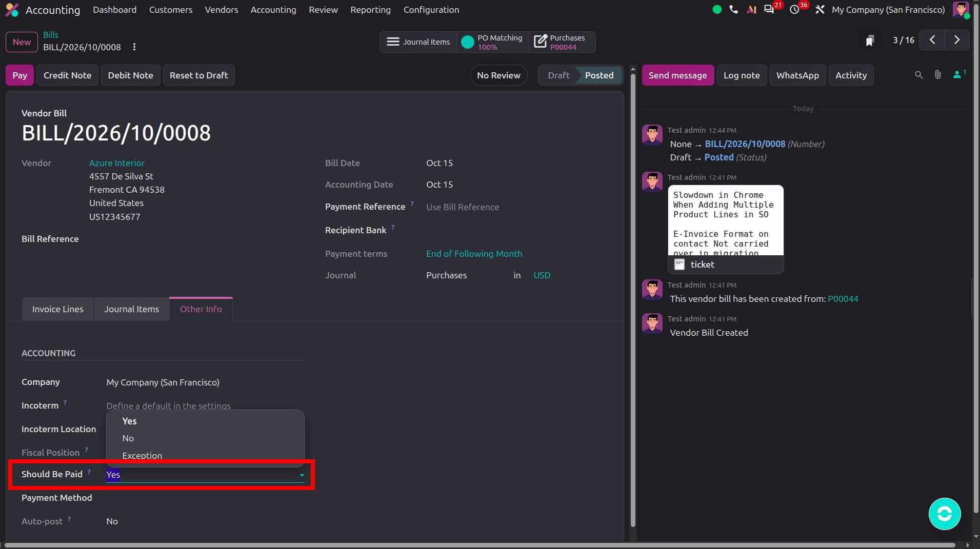The width and height of the screenshot is (980, 549).
Task: Click the bookmark icon near pager
Action: 870,40
